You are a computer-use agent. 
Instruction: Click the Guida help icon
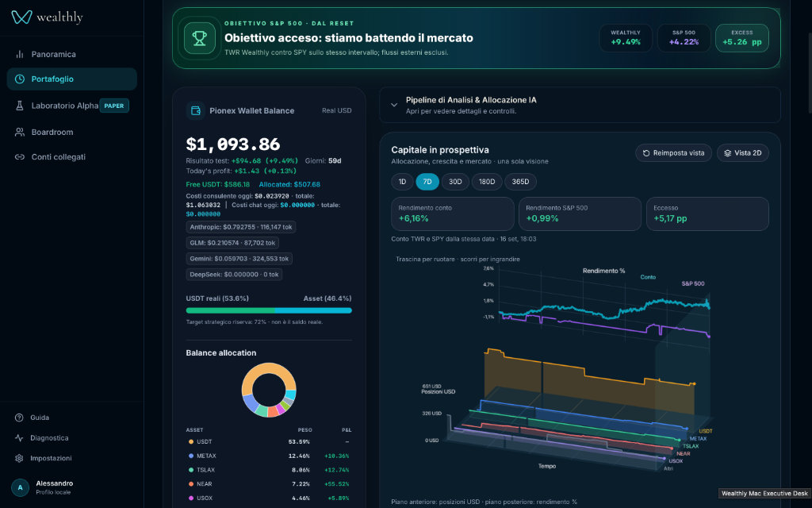click(19, 418)
